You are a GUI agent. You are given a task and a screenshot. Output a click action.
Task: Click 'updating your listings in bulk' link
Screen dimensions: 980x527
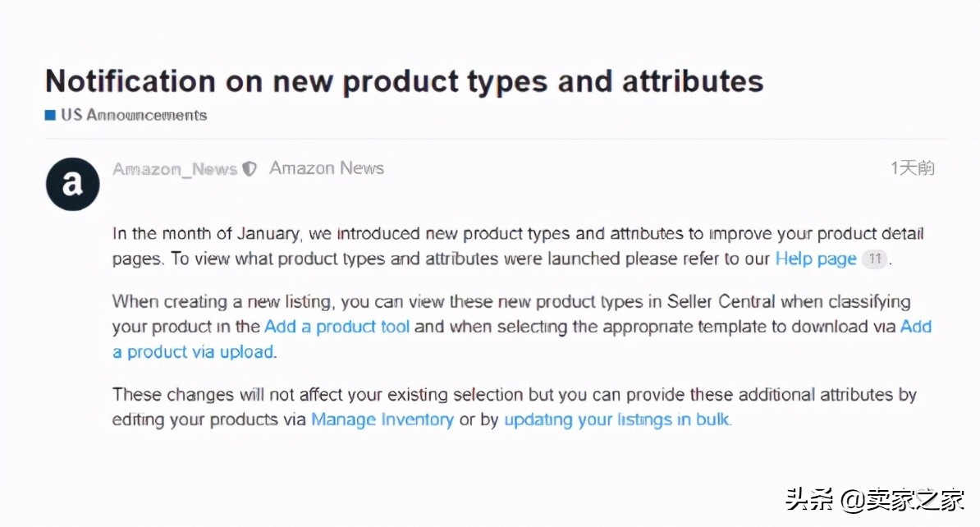617,419
